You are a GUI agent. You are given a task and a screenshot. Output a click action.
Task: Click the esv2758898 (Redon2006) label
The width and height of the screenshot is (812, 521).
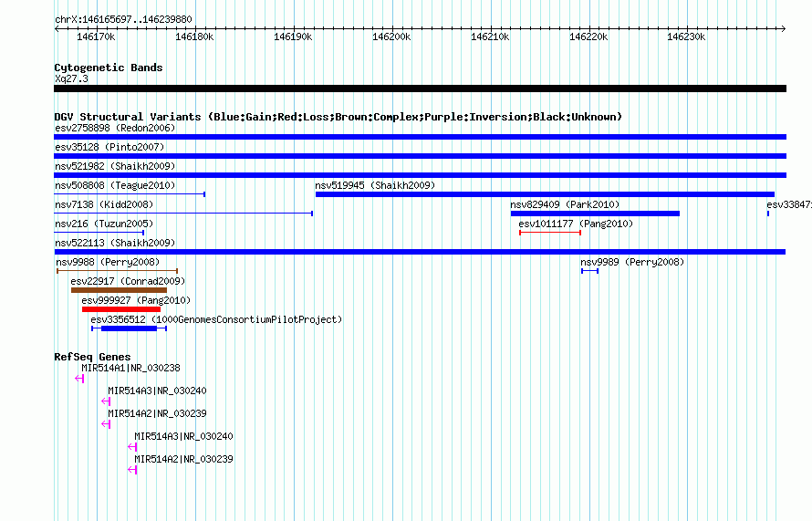[x=115, y=128]
